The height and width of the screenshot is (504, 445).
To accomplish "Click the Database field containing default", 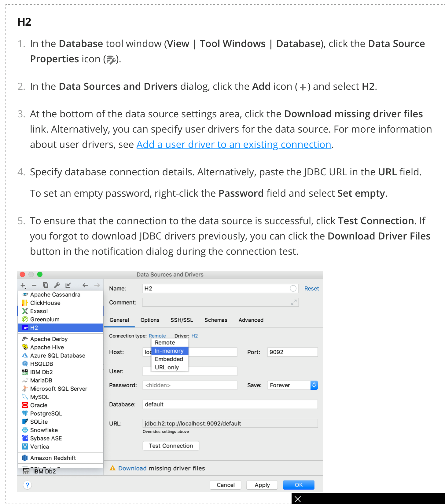I will 230,404.
